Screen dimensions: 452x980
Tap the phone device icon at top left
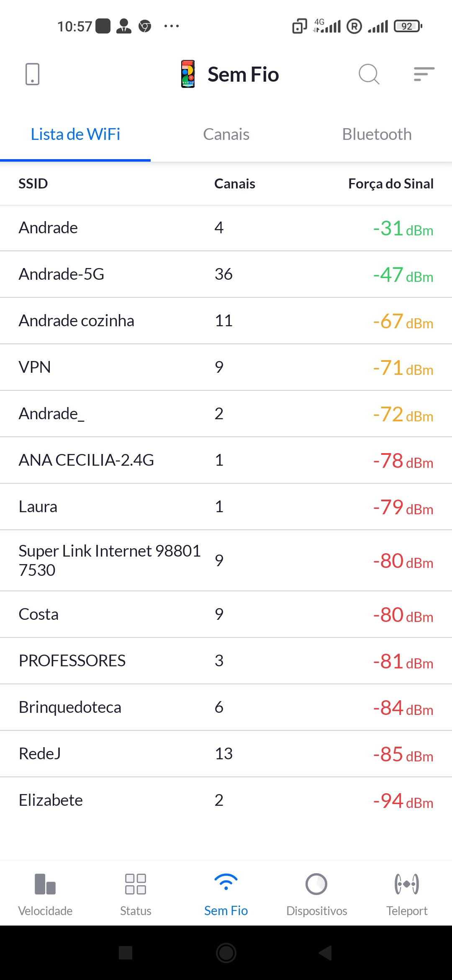click(x=32, y=74)
